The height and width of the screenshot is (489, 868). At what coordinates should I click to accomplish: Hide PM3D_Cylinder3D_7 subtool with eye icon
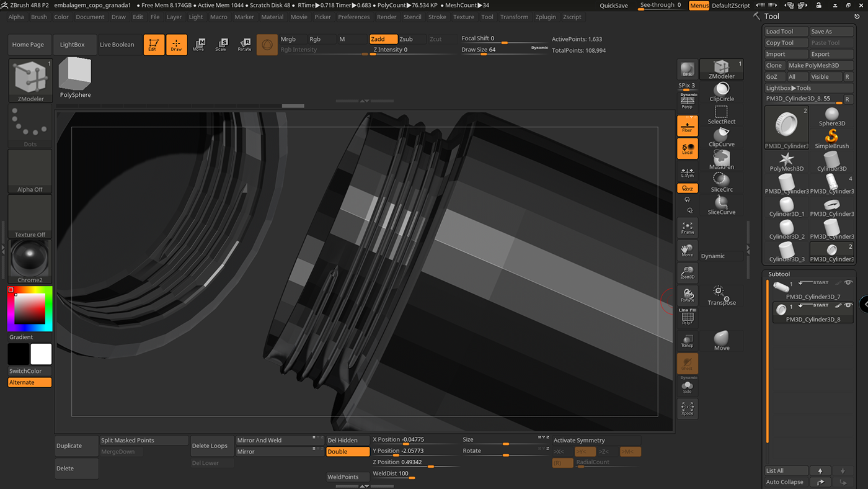[848, 283]
